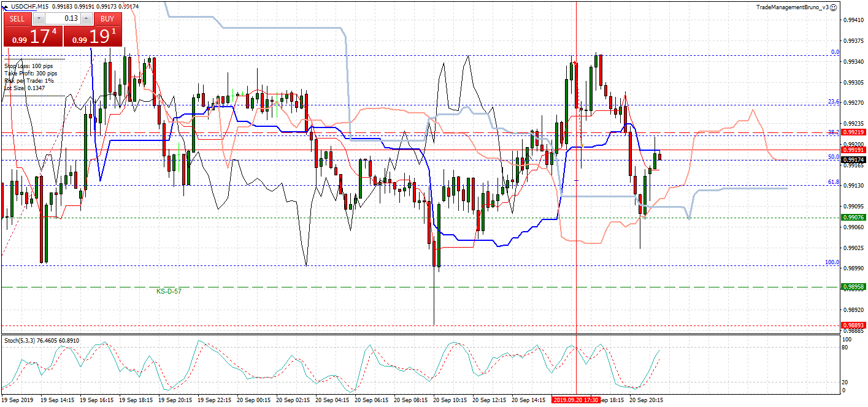The width and height of the screenshot is (868, 407).
Task: Increase lot volume with the up arrow
Action: point(86,18)
